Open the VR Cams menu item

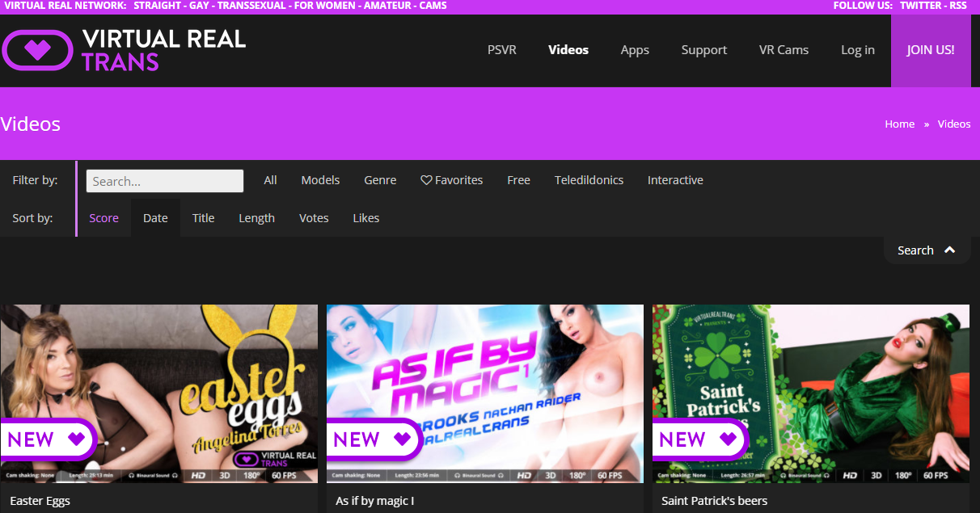(x=784, y=49)
